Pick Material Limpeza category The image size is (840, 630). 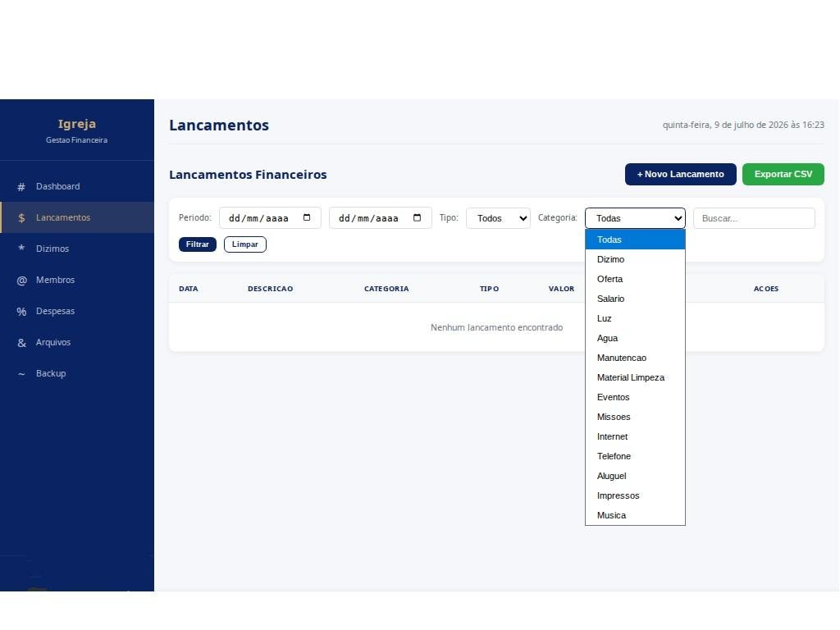click(x=636, y=377)
